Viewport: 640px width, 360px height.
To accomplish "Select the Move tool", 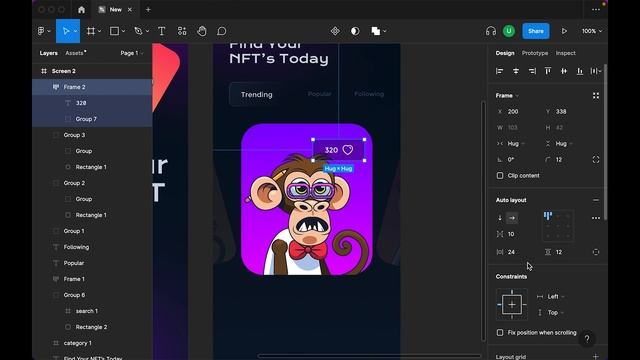I will click(x=65, y=31).
